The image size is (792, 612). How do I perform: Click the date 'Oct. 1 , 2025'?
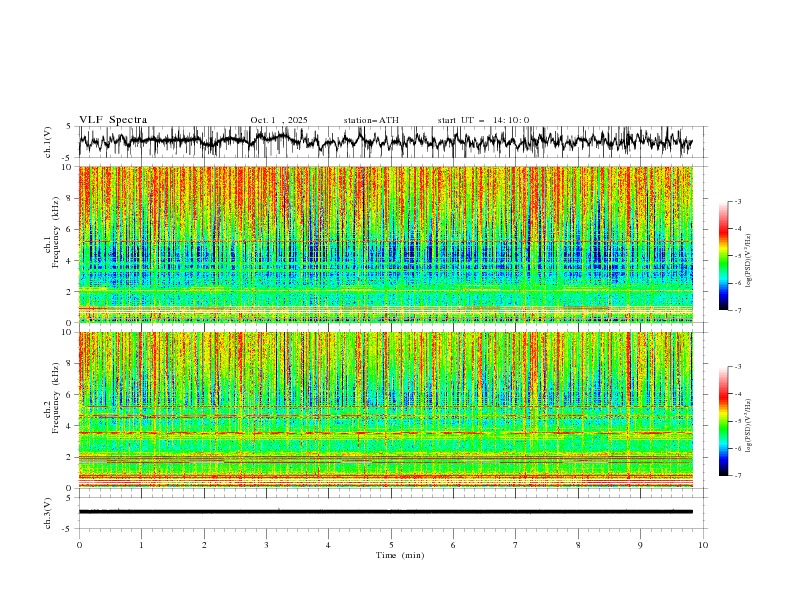coord(279,120)
